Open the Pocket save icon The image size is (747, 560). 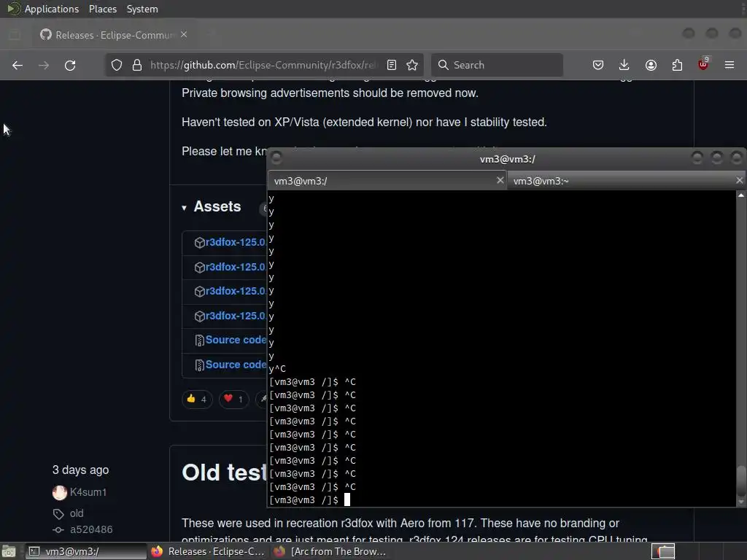point(598,65)
